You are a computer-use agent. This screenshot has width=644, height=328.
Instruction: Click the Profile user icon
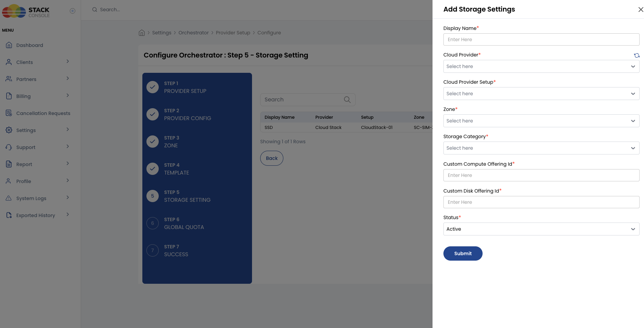[9, 181]
